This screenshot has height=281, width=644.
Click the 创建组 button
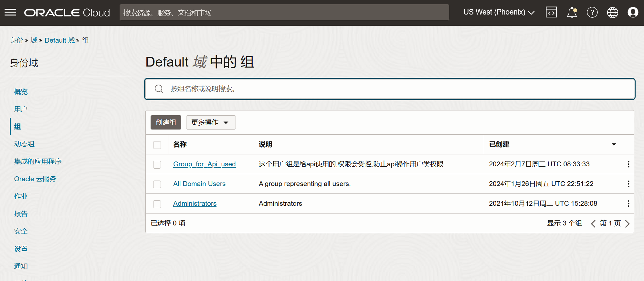tap(166, 122)
